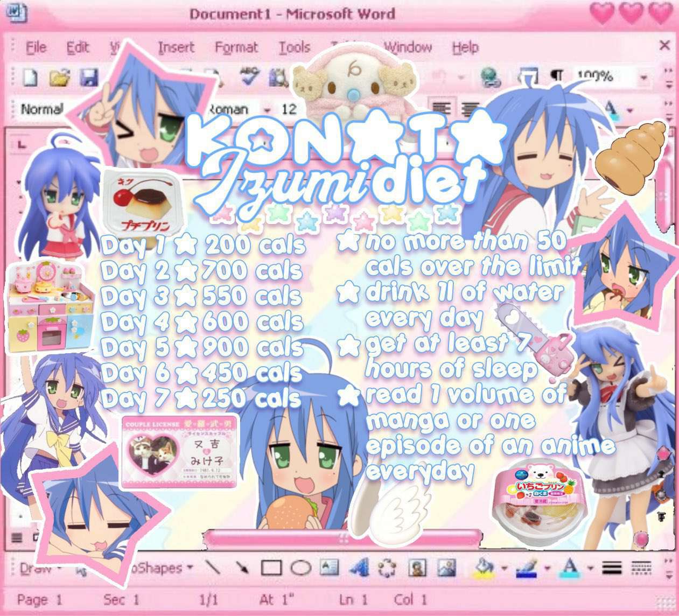Viewport: 679px width, 616px height.
Task: Open the Insert menu
Action: point(176,47)
